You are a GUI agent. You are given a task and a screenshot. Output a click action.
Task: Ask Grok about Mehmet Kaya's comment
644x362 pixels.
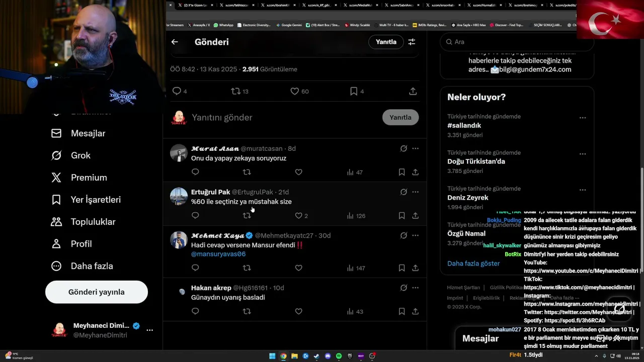pyautogui.click(x=404, y=235)
